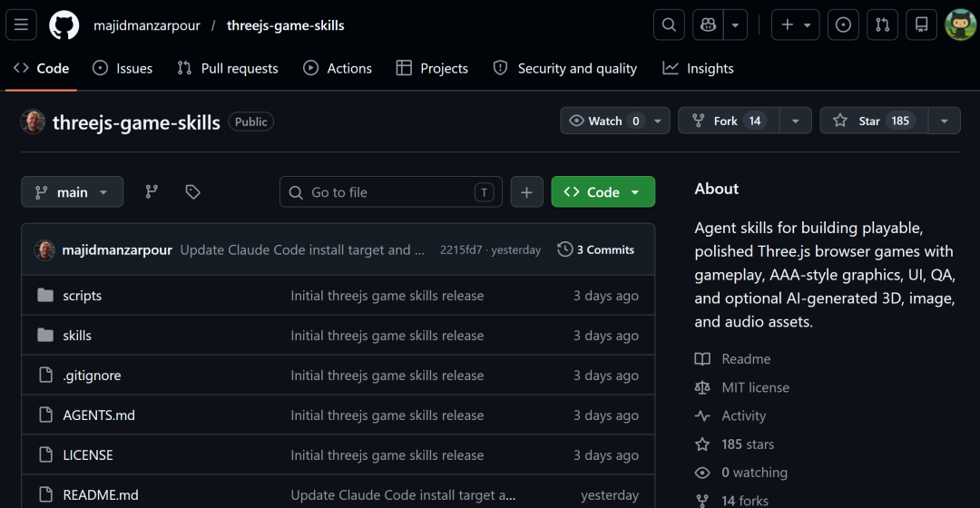
Task: Focus the Go to file search field
Action: pos(390,191)
